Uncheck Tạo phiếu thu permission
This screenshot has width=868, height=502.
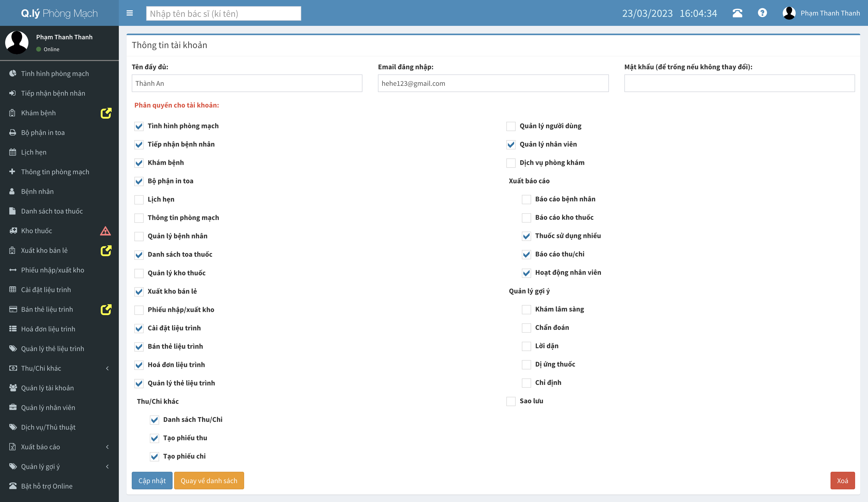click(154, 438)
